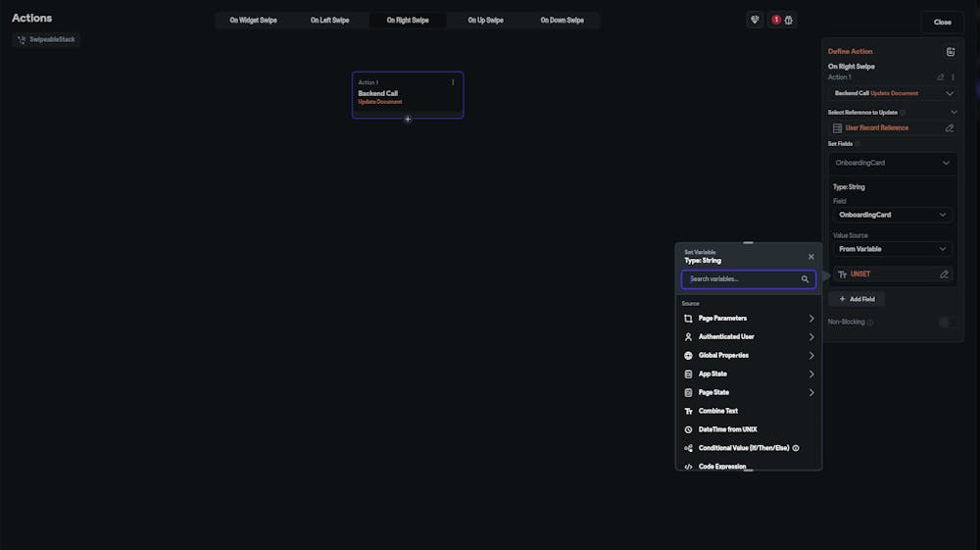Viewport: 980px width, 550px height.
Task: Click the User Record Reference text
Action: pyautogui.click(x=877, y=128)
